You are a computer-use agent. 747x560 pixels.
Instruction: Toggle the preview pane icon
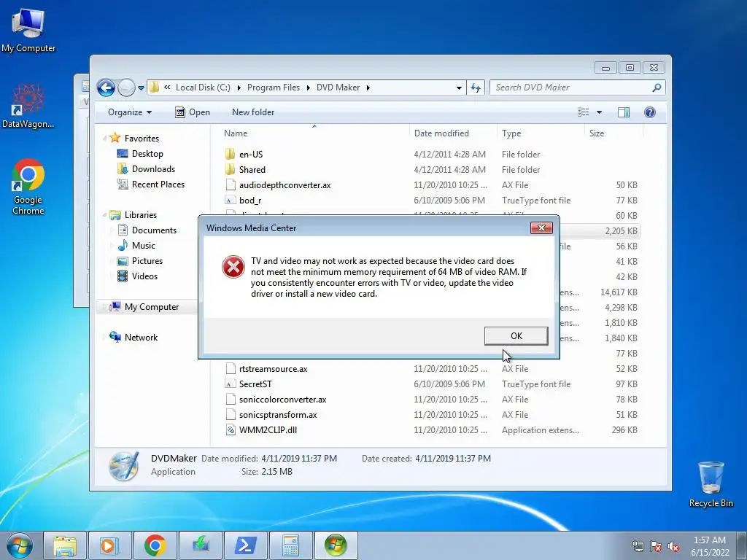point(623,112)
